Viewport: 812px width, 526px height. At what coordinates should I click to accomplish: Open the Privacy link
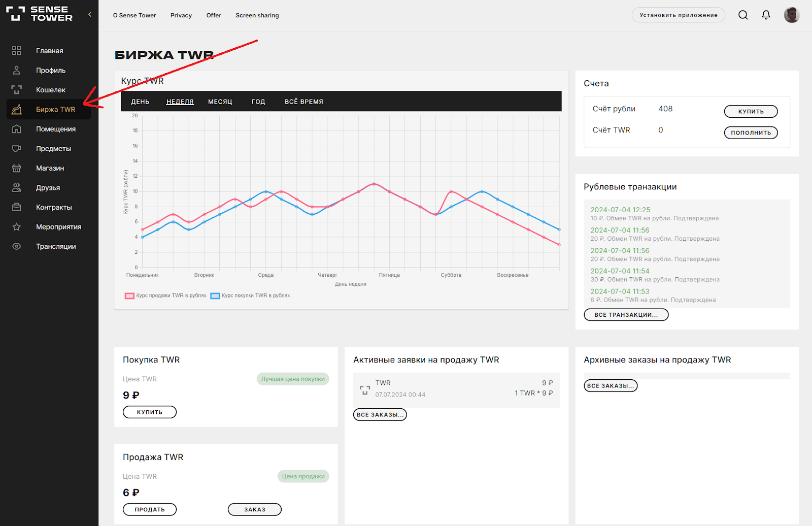[x=181, y=15]
